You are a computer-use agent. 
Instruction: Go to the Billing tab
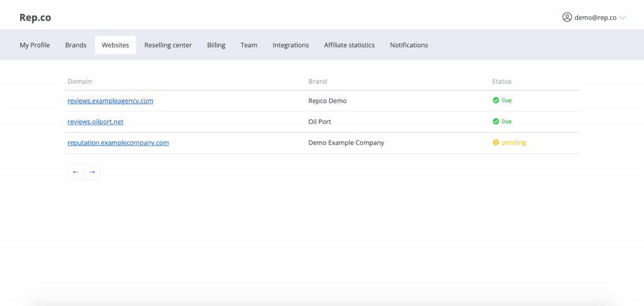click(x=216, y=45)
